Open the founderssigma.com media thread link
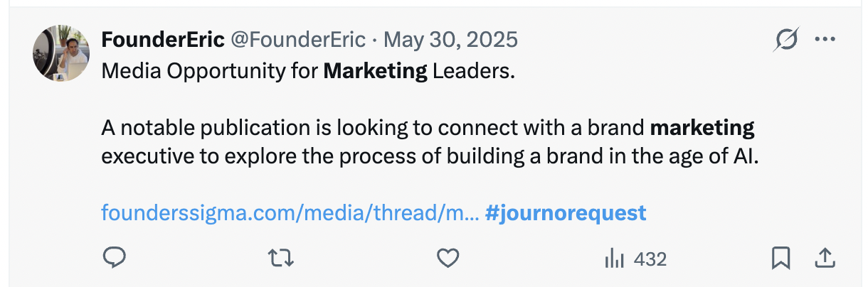The image size is (868, 287). click(290, 212)
